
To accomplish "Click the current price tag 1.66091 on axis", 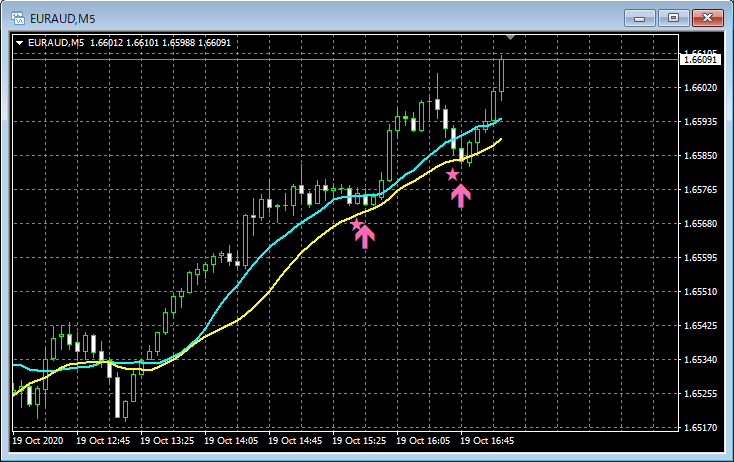I will 700,59.
